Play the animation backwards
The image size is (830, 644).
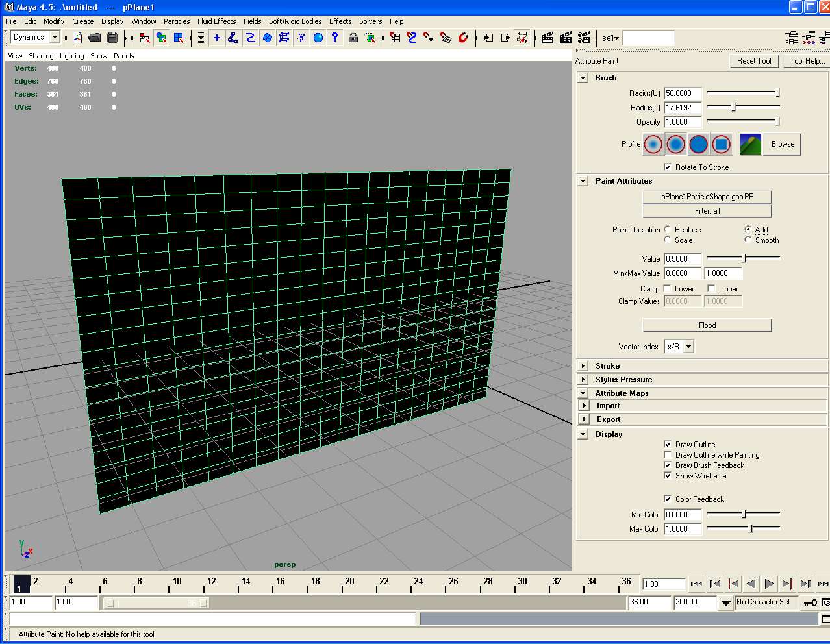click(x=751, y=584)
